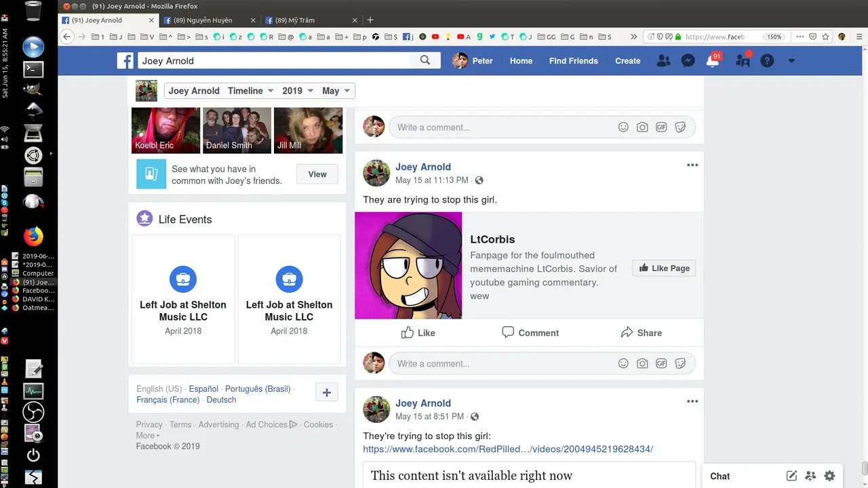Open the Terminal icon in the dock
Screen dimensions: 868x488
(33, 69)
